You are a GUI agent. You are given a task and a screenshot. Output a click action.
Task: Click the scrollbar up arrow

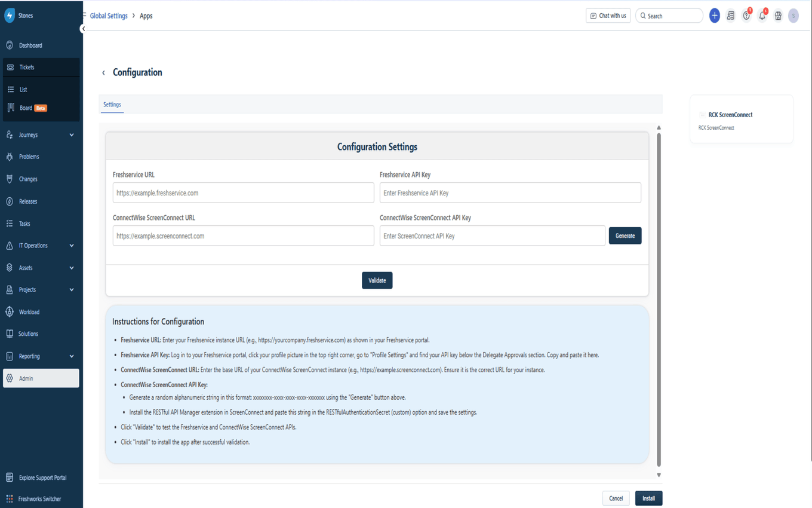659,127
